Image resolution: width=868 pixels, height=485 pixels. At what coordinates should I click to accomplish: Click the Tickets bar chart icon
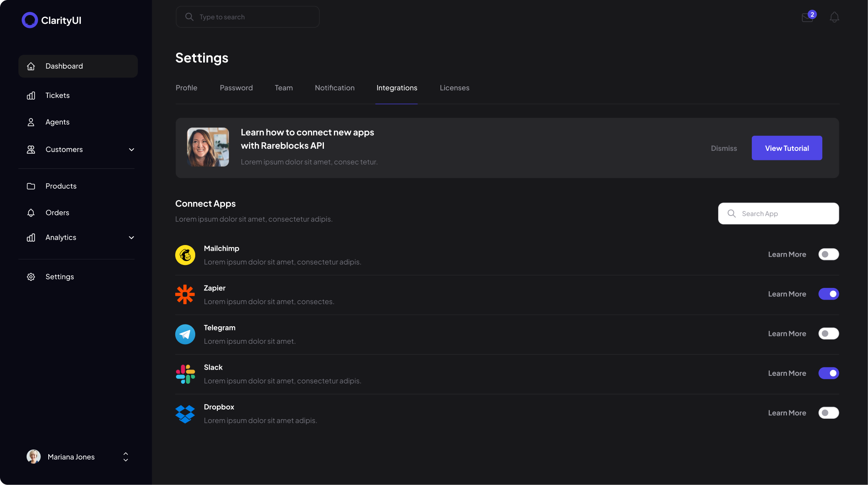pyautogui.click(x=31, y=95)
